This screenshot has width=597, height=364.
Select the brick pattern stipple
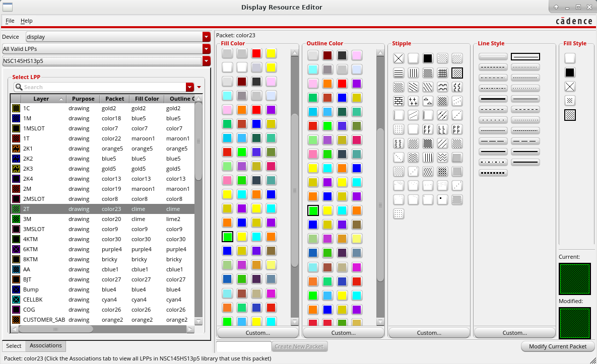coord(399,101)
